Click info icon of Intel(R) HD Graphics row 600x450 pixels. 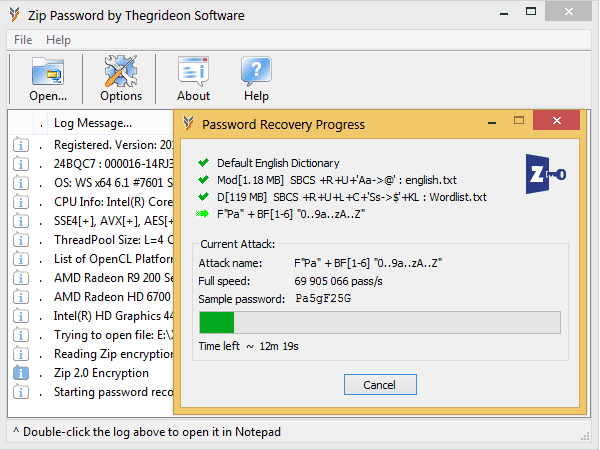(x=21, y=316)
